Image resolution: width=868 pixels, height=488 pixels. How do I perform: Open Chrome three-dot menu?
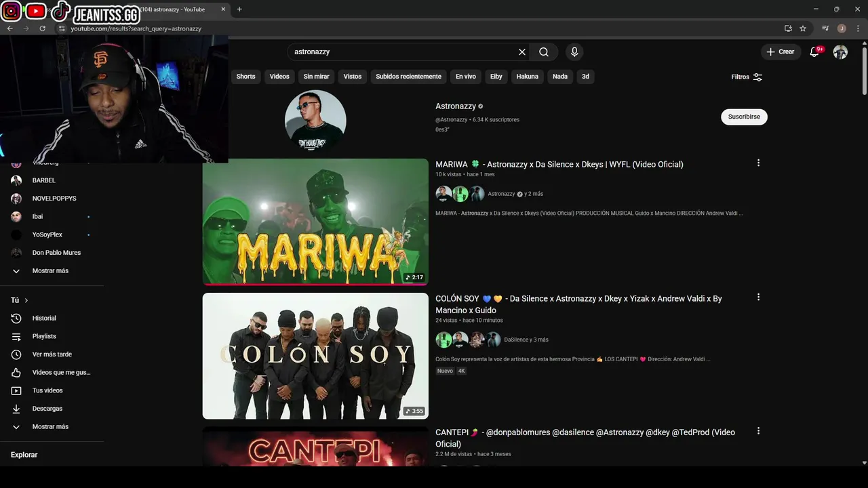858,28
